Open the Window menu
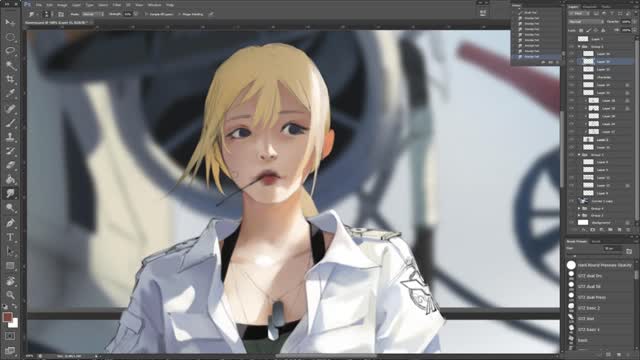The image size is (640, 360). click(x=154, y=5)
